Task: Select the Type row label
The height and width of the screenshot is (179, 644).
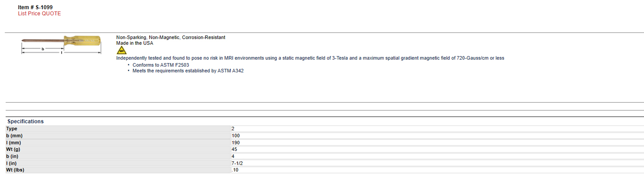Action: pyautogui.click(x=12, y=129)
